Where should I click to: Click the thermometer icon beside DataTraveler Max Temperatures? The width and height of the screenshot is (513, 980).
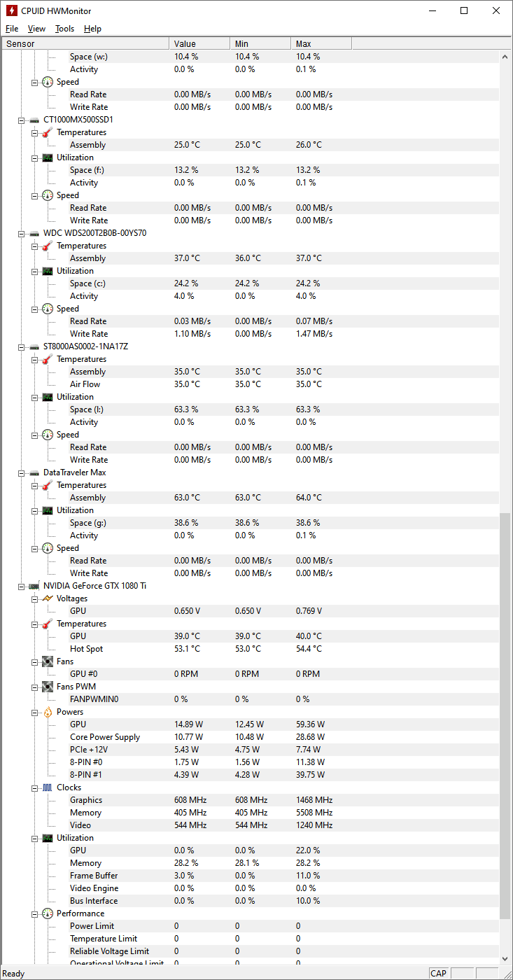[x=47, y=485]
